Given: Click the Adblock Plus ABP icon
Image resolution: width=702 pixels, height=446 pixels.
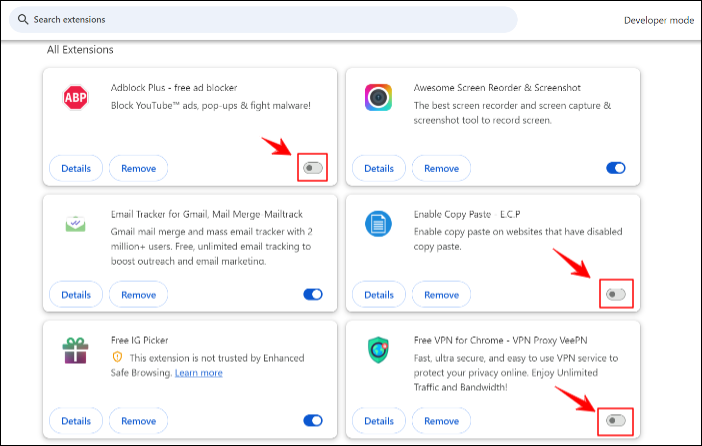Looking at the screenshot, I should click(x=74, y=96).
